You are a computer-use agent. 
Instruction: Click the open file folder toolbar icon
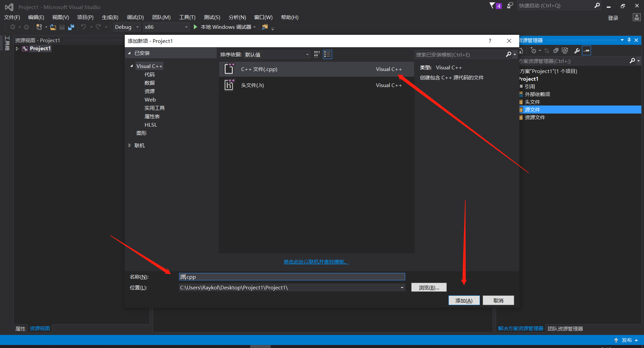tap(53, 27)
